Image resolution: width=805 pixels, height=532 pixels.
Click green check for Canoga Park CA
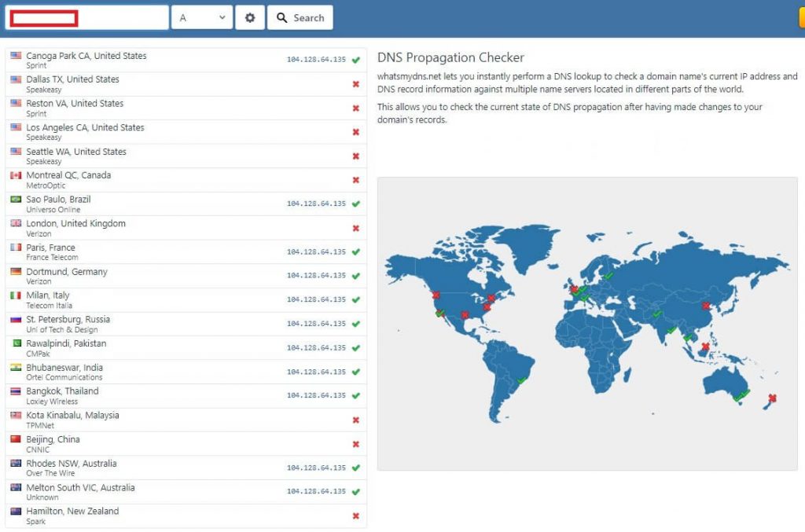[356, 60]
